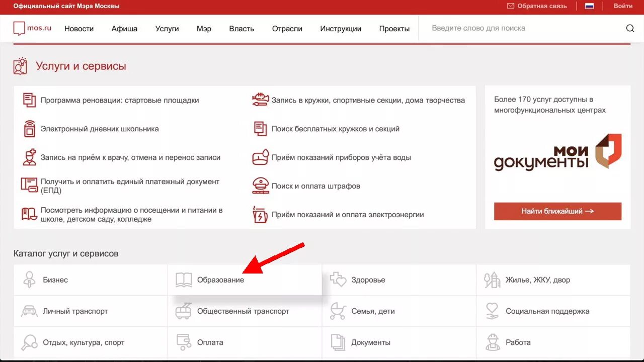Open the Власть menu item
This screenshot has width=644, height=362.
tap(242, 29)
